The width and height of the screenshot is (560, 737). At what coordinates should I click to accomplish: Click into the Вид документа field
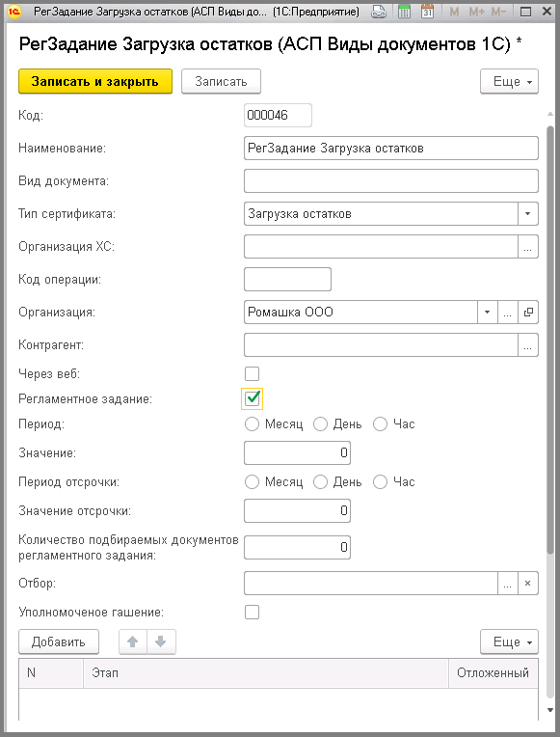[391, 181]
